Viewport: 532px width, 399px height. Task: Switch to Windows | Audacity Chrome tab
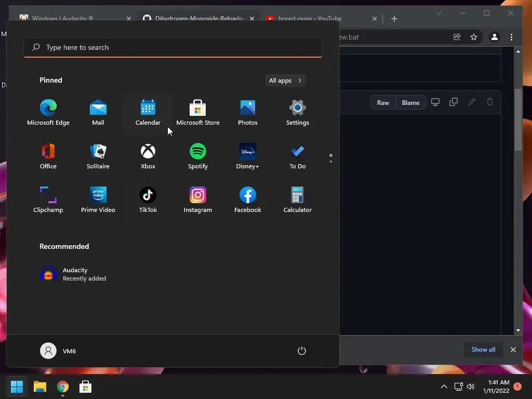tap(63, 18)
